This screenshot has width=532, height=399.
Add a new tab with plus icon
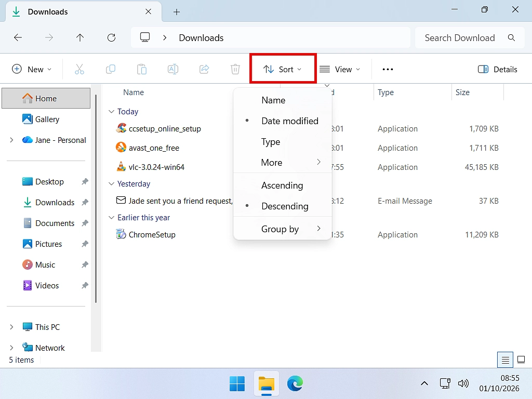177,12
